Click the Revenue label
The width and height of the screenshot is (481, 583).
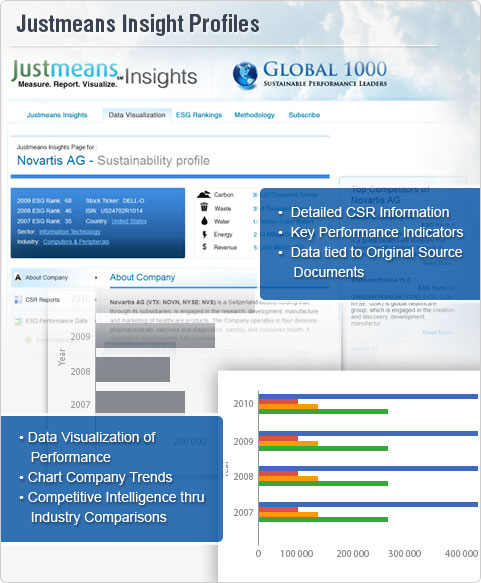tap(225, 248)
